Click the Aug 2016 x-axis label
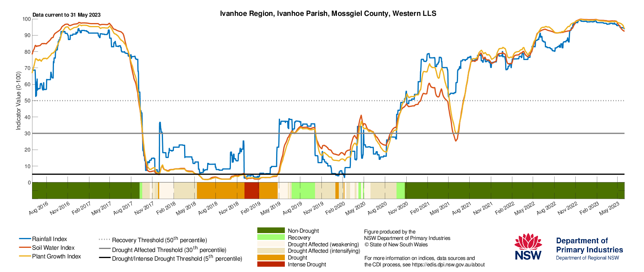Image resolution: width=644 pixels, height=272 pixels. 39,208
